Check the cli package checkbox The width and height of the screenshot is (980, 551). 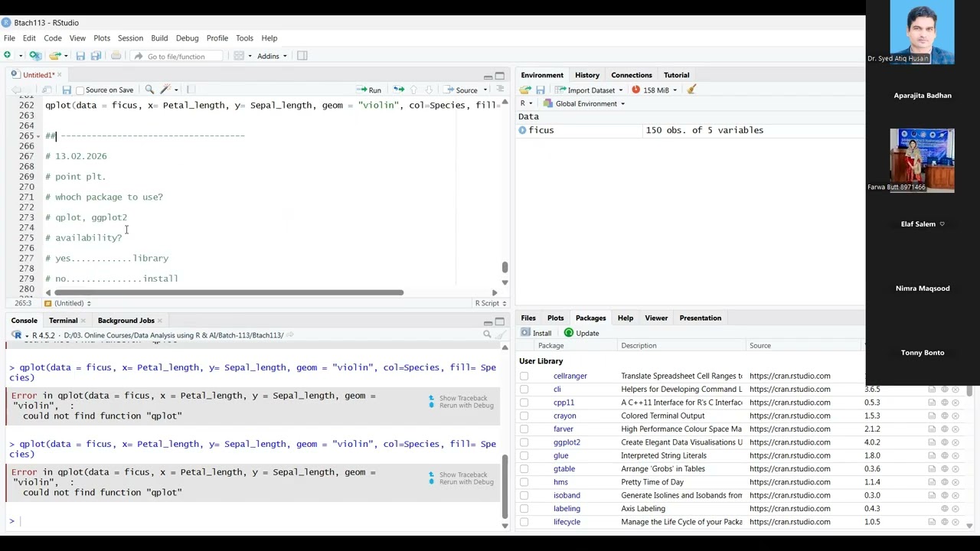524,390
